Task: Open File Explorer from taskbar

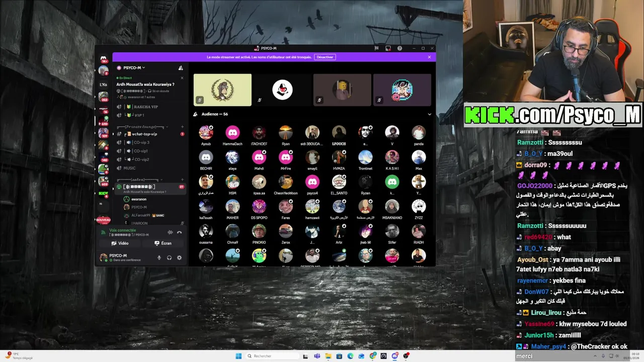Action: tap(328, 356)
